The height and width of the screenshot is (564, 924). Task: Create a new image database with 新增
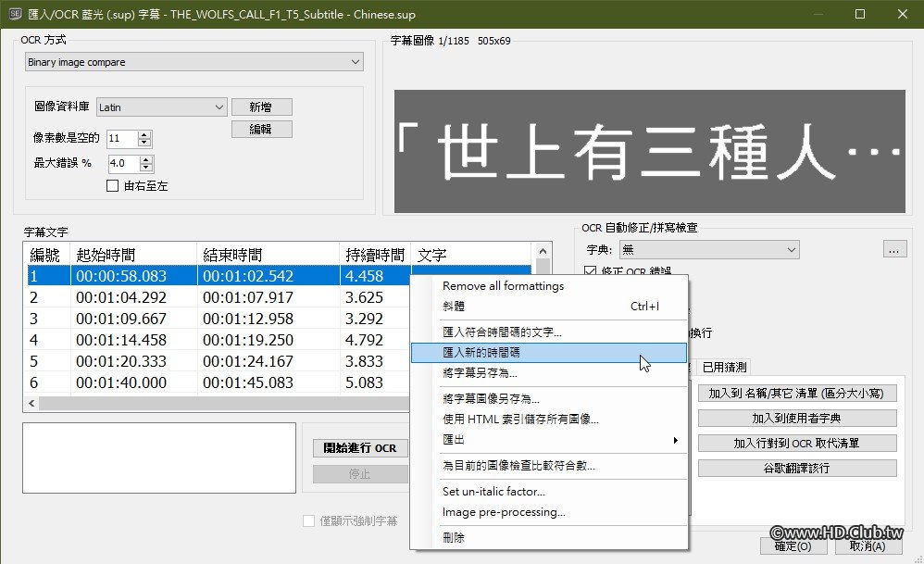tap(262, 107)
